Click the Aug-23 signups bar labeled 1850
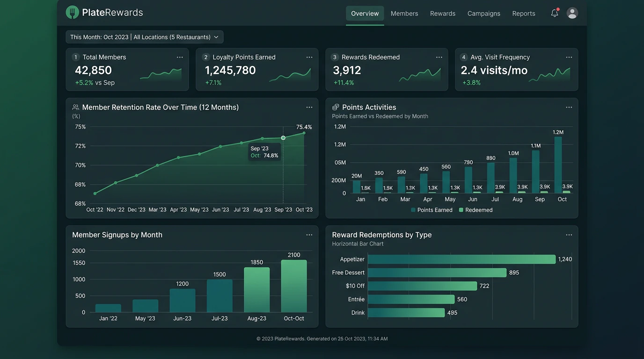The width and height of the screenshot is (644, 359). pyautogui.click(x=257, y=290)
